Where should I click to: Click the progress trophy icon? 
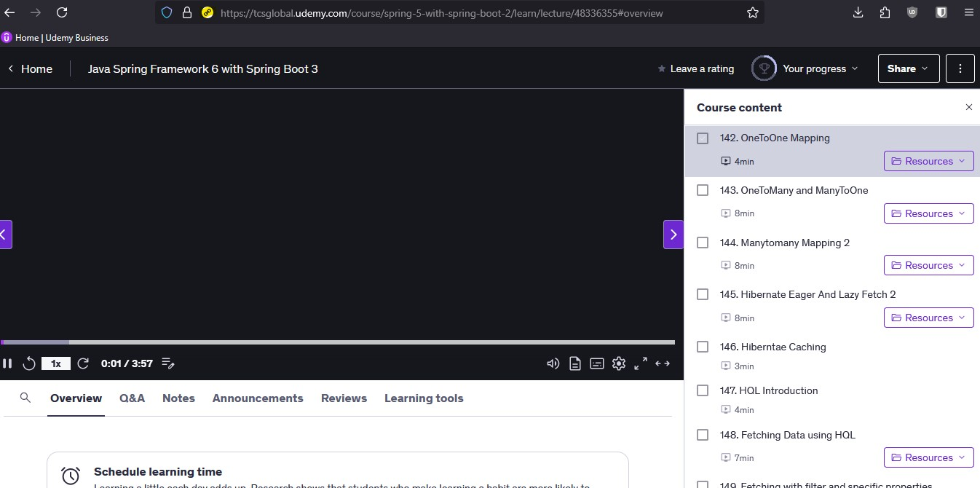click(764, 68)
